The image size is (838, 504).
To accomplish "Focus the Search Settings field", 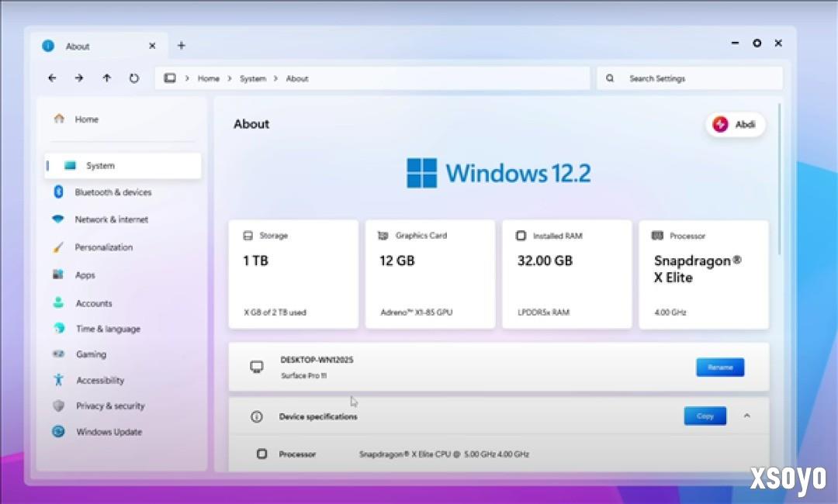I will pyautogui.click(x=690, y=78).
